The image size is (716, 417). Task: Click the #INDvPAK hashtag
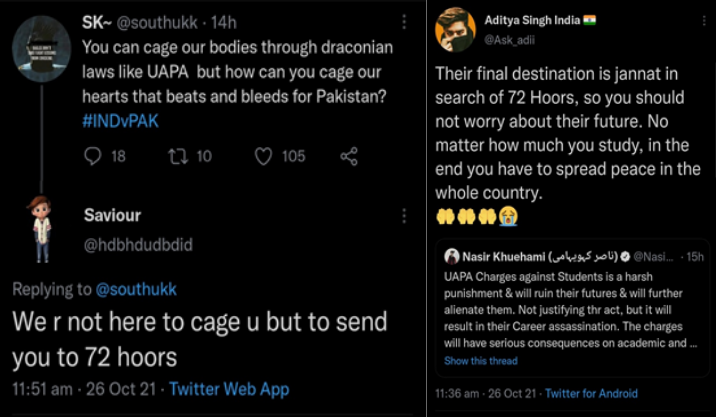click(x=124, y=119)
